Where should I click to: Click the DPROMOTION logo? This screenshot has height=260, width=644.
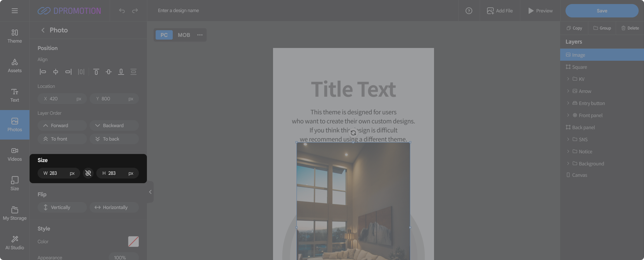(x=69, y=11)
